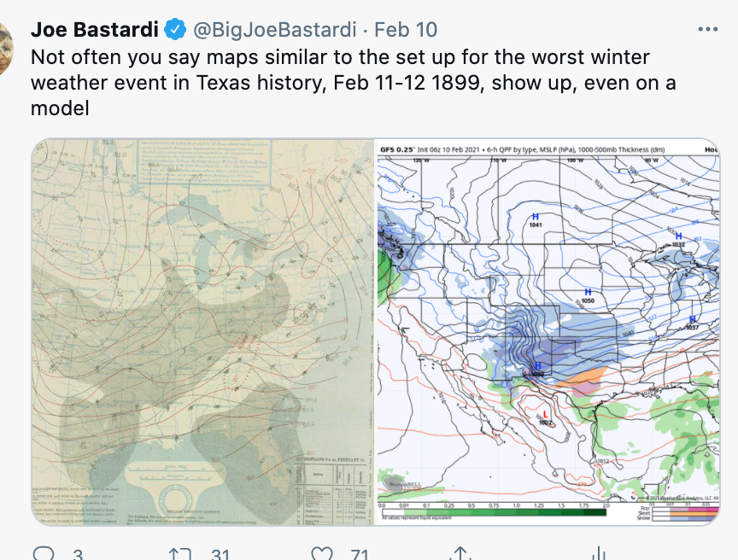
Task: Like the tweet with the heart icon
Action: (322, 554)
